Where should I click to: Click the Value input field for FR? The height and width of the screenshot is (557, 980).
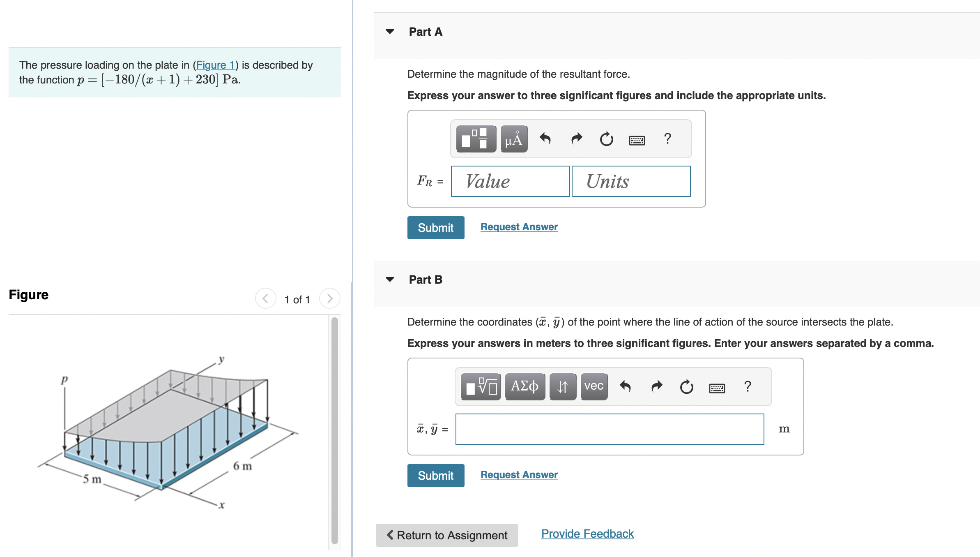point(509,181)
